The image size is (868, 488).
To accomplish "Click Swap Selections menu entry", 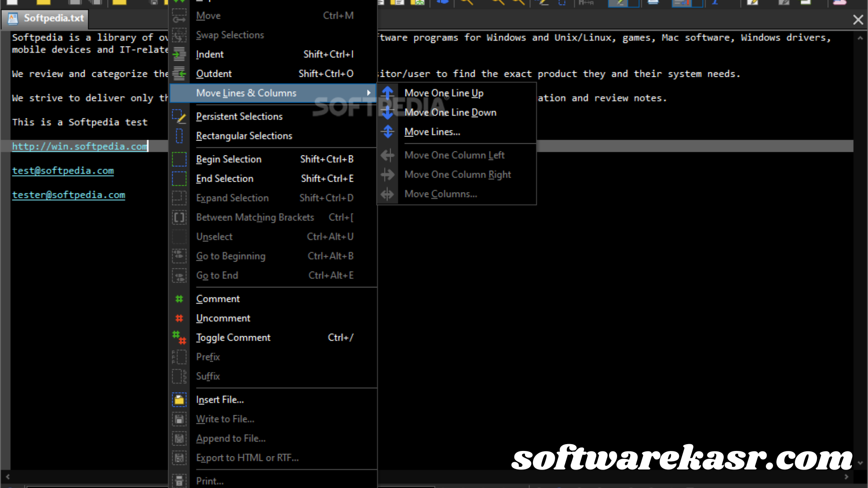I will pyautogui.click(x=273, y=35).
